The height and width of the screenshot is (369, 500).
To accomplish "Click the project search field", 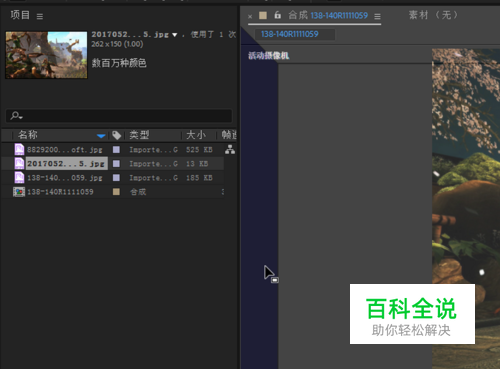I will pyautogui.click(x=119, y=116).
